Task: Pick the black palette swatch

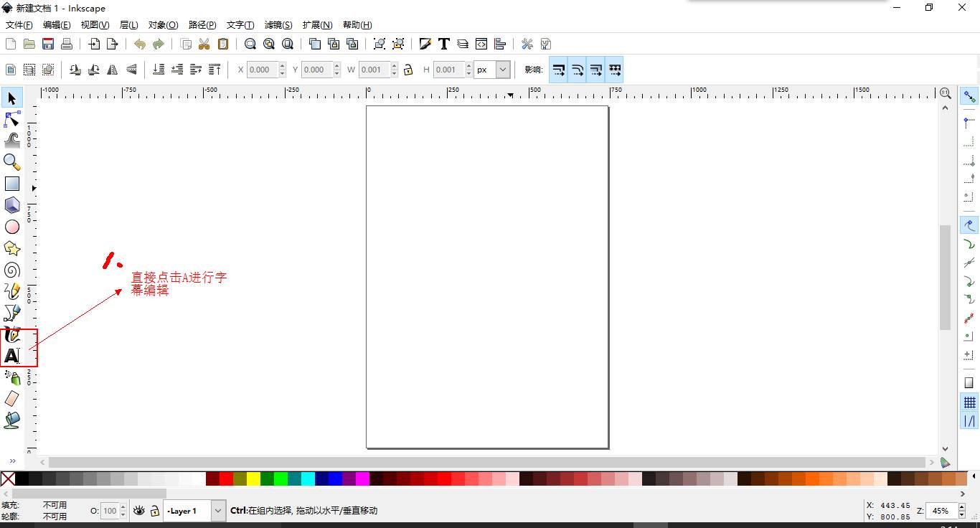Action: click(x=22, y=478)
